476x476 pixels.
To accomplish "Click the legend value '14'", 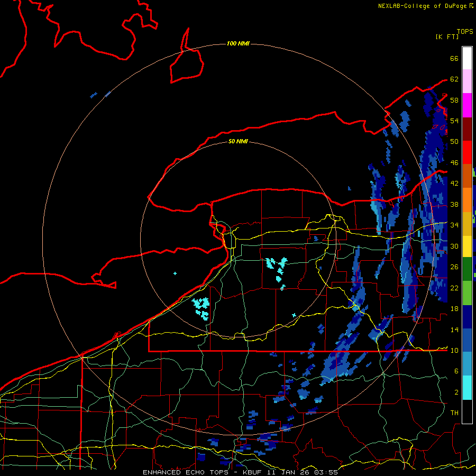I will pos(454,329).
